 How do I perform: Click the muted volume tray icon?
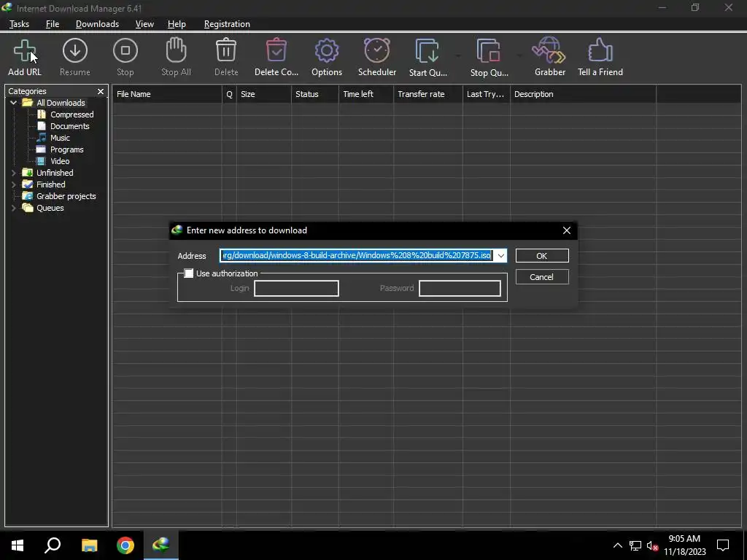652,545
